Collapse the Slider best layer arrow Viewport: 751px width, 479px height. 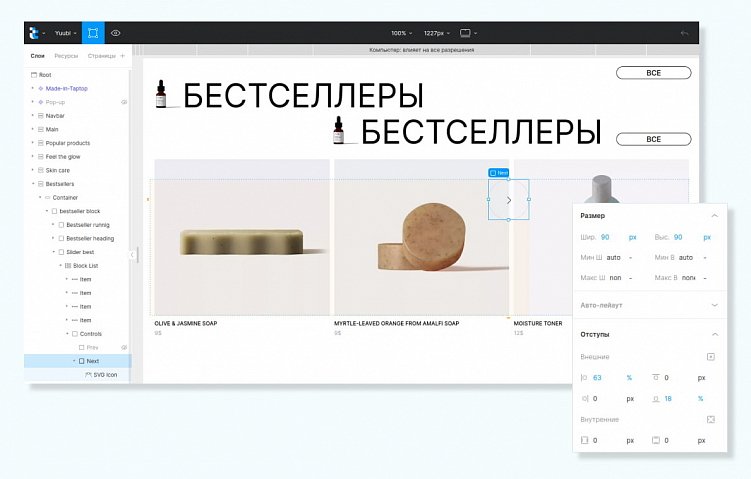tap(54, 252)
